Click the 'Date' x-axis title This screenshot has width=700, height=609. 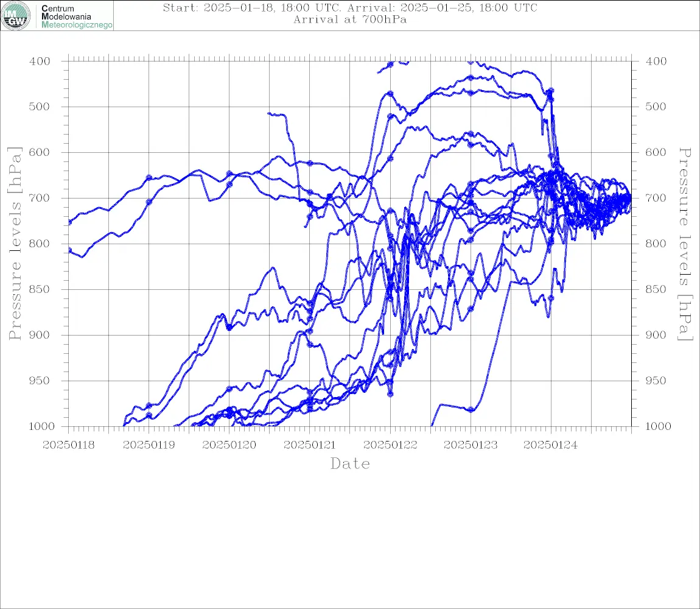point(350,463)
